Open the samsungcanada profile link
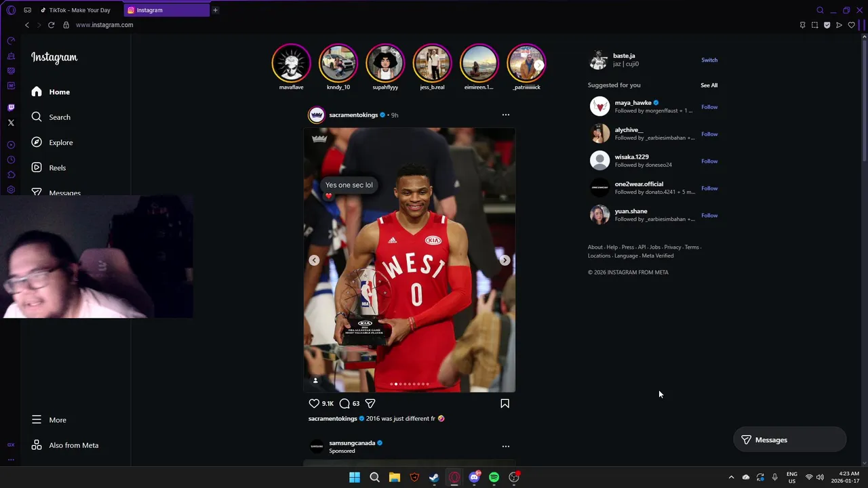This screenshot has width=868, height=488. [x=352, y=443]
